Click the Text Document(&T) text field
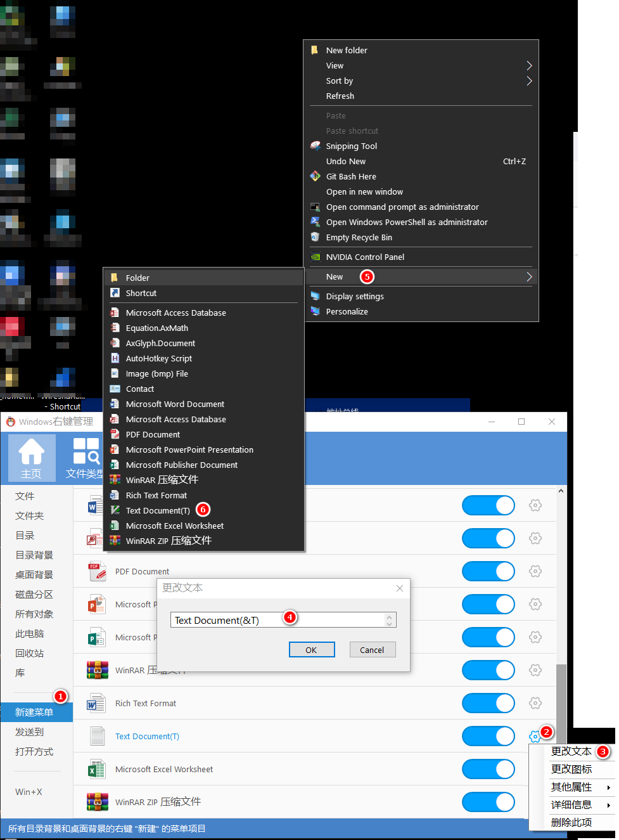619x840 pixels. 279,620
